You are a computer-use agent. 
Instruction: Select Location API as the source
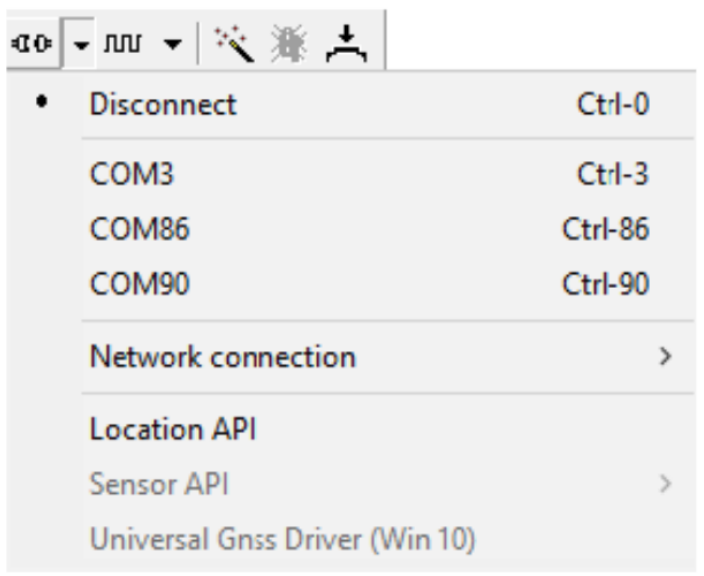pos(173,431)
